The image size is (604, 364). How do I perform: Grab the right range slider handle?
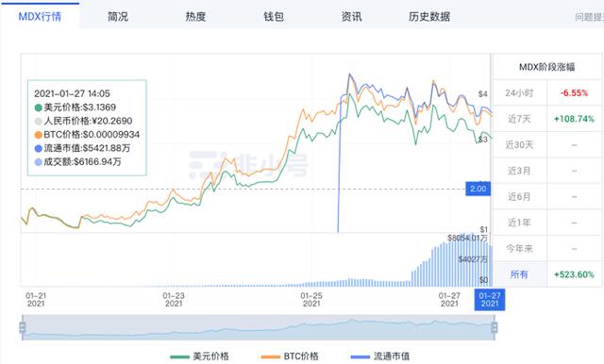coord(495,327)
